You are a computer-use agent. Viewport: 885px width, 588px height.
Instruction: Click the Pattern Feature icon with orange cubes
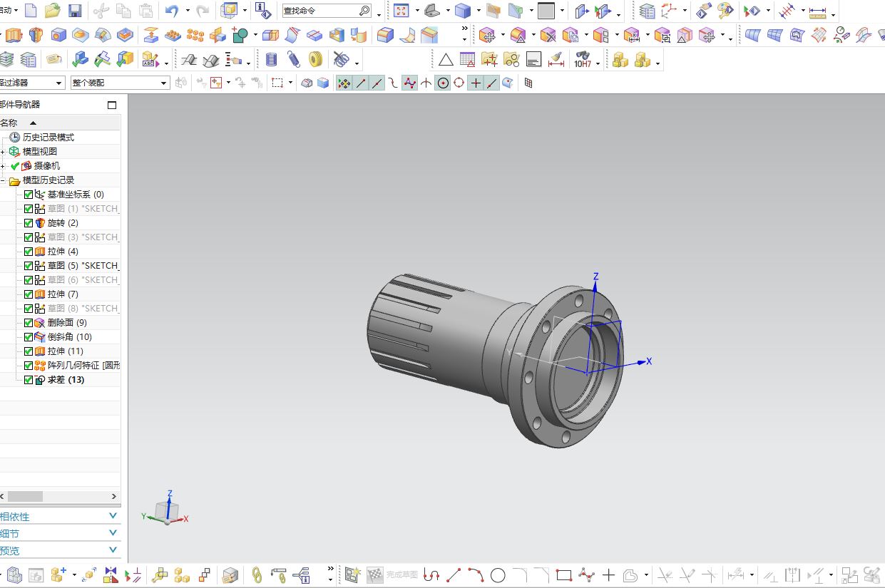tap(195, 35)
